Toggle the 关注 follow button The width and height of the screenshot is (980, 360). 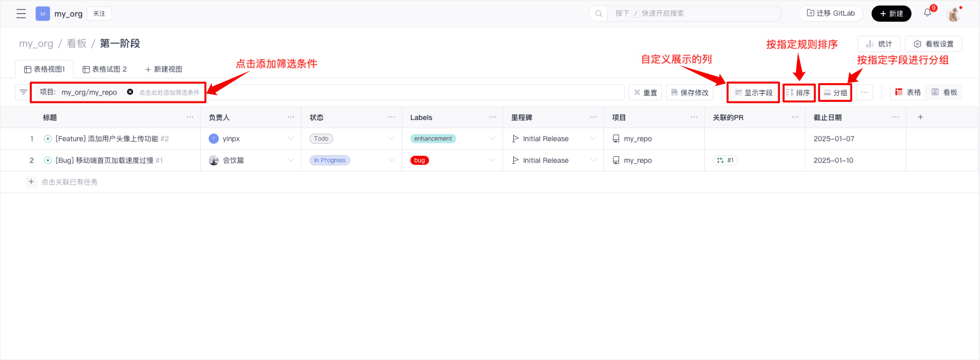(x=99, y=14)
